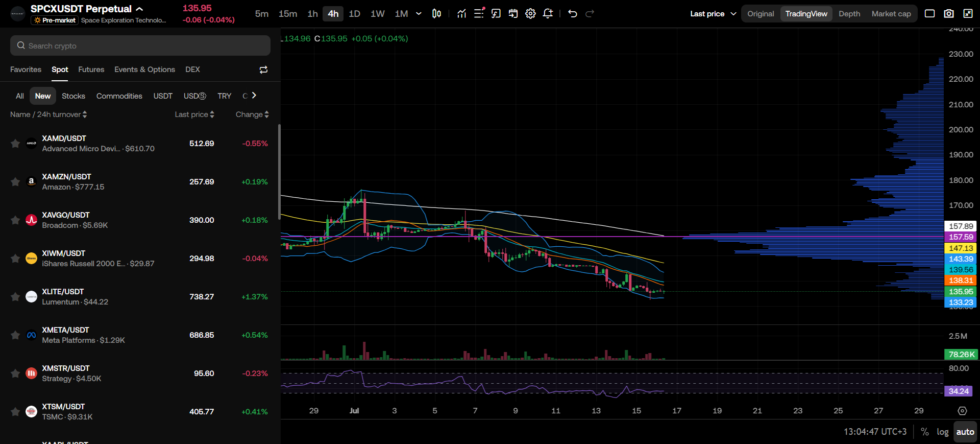
Task: Switch chart view to Depth
Action: pyautogui.click(x=849, y=14)
